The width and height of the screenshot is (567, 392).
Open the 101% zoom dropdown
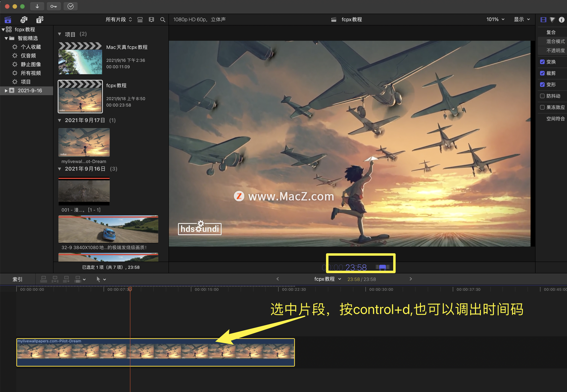click(x=495, y=19)
